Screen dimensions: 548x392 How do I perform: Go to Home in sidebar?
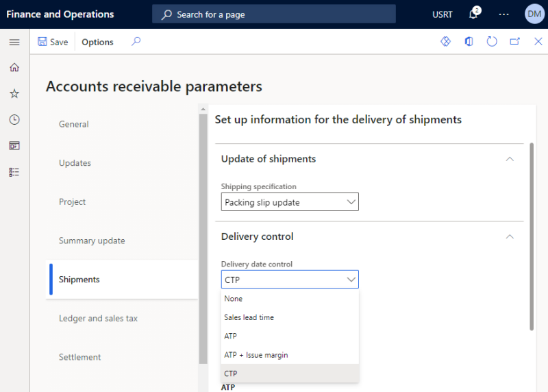(14, 67)
